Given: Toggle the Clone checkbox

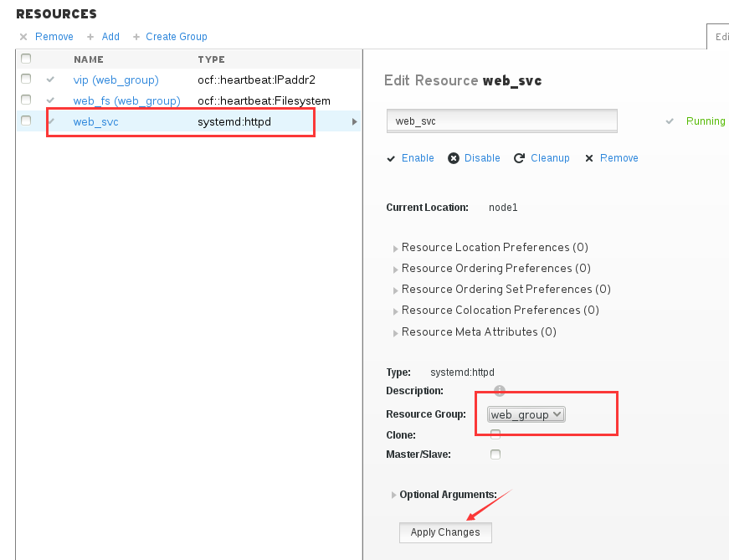Looking at the screenshot, I should pos(495,434).
